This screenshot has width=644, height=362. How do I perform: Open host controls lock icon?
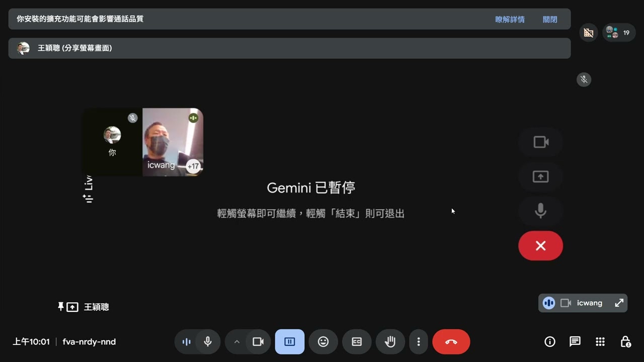625,342
